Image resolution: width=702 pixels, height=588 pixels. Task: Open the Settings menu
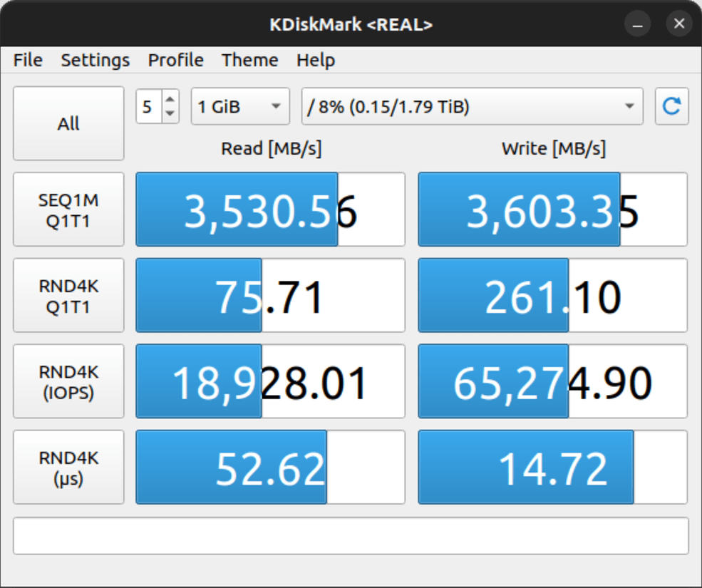coord(95,61)
